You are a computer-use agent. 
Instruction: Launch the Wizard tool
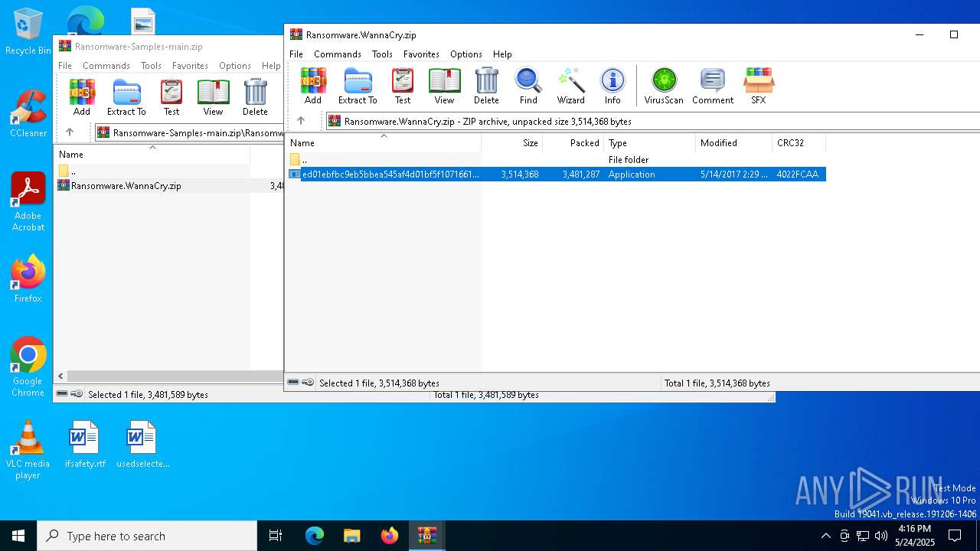point(570,86)
